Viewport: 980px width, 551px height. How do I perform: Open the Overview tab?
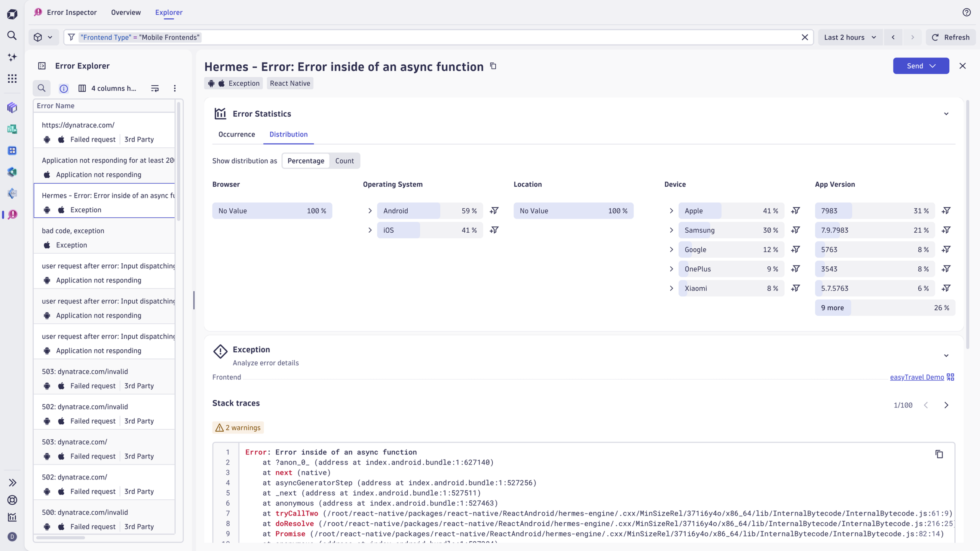pyautogui.click(x=126, y=12)
